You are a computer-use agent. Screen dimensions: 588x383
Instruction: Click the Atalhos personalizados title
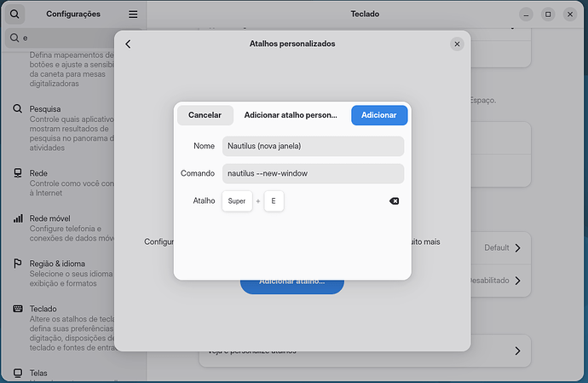[292, 44]
